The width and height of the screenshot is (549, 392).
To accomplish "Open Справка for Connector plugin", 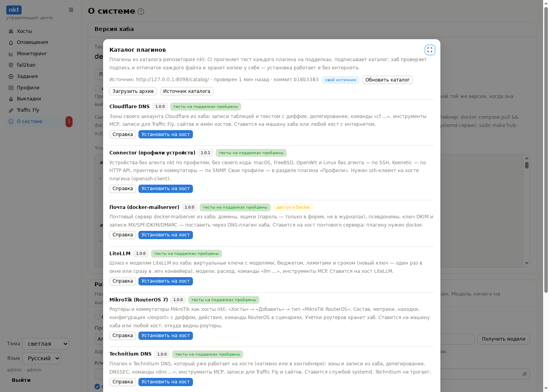I will [x=123, y=189].
